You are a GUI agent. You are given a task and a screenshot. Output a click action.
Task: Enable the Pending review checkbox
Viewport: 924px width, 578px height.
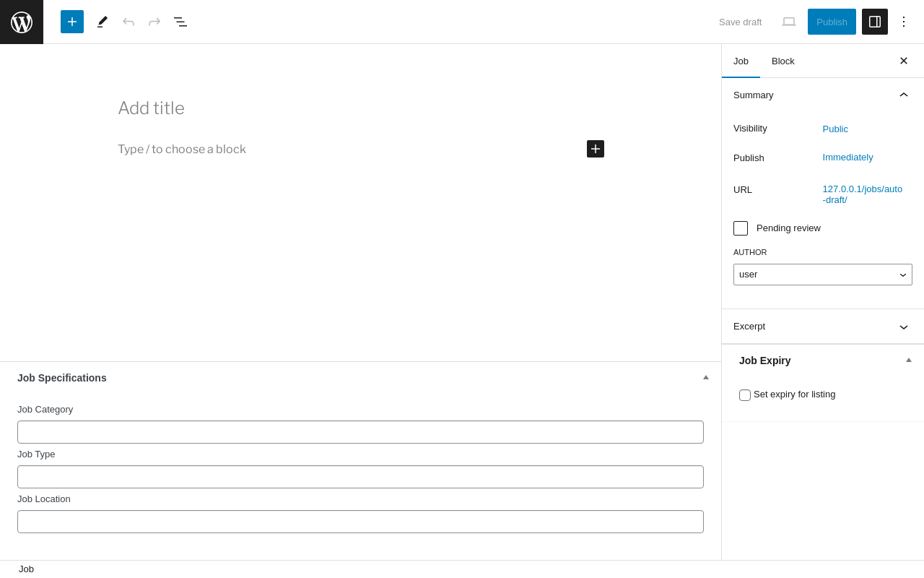pos(741,228)
